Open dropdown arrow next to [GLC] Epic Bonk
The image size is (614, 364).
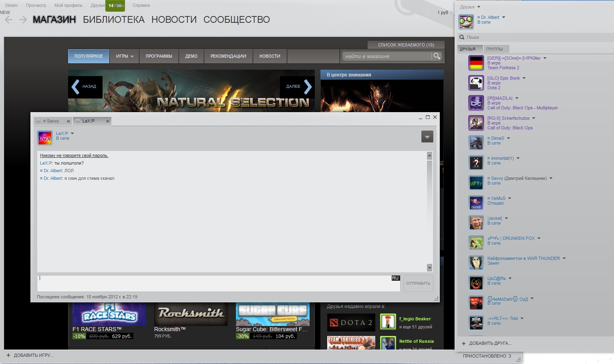coord(524,78)
